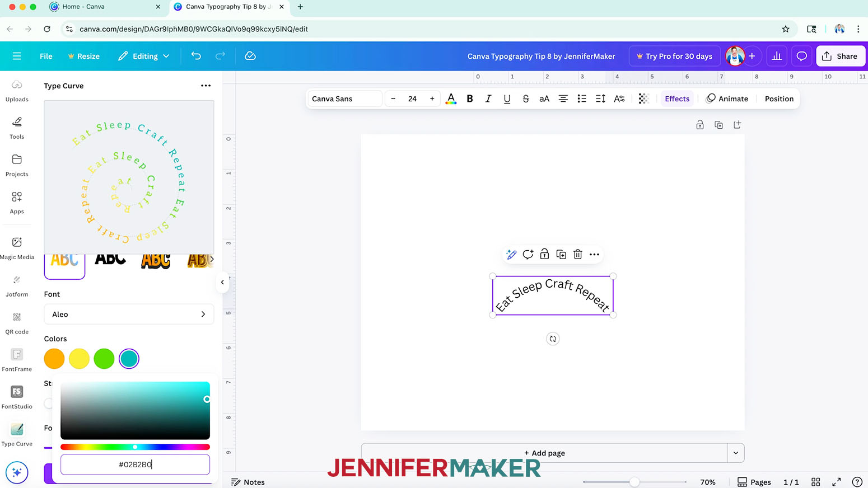Open Type Curve more options menu
The height and width of the screenshot is (488, 868).
[206, 86]
